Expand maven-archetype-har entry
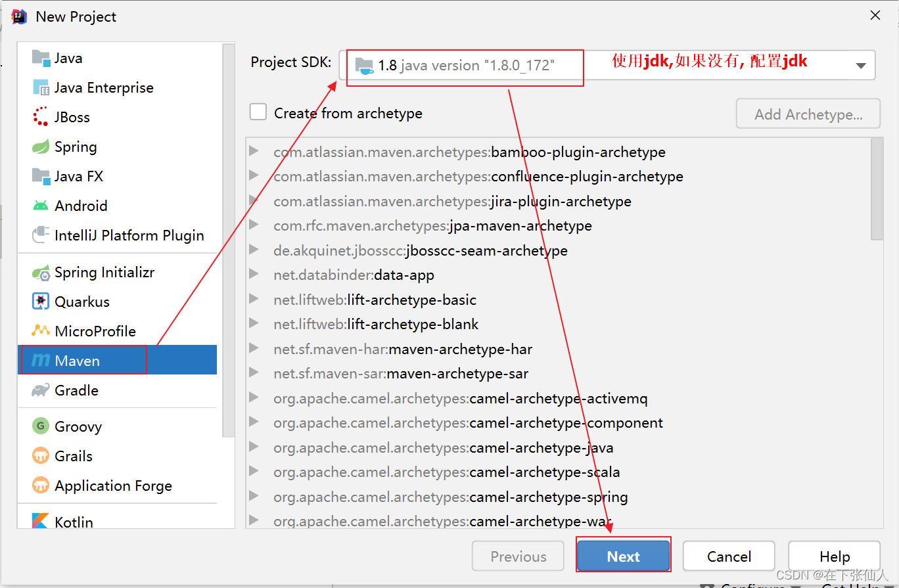The height and width of the screenshot is (588, 899). 254,348
